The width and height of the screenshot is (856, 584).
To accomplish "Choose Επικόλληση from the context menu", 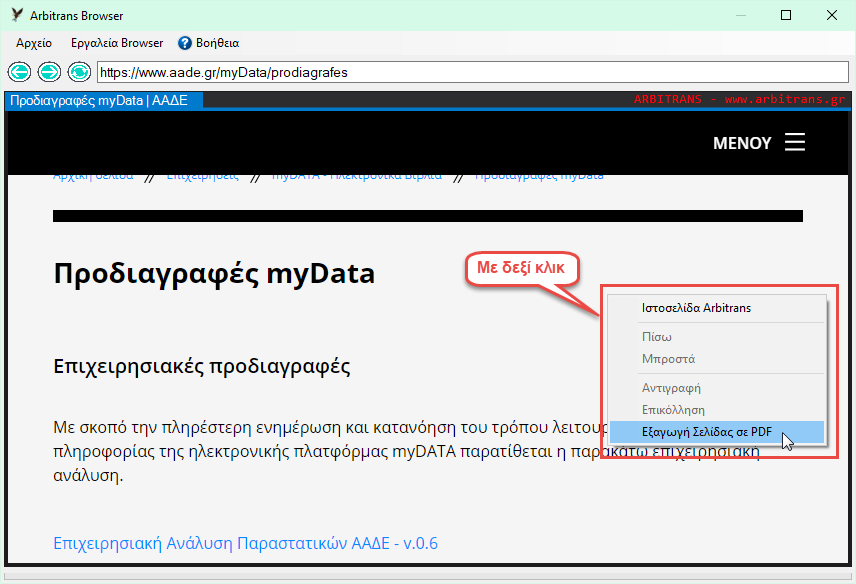I will coord(716,410).
